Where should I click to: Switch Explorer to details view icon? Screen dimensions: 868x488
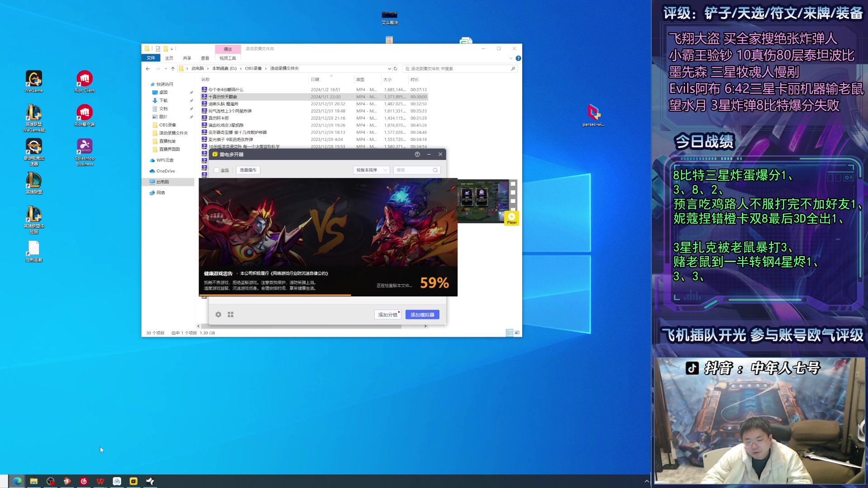tap(509, 333)
